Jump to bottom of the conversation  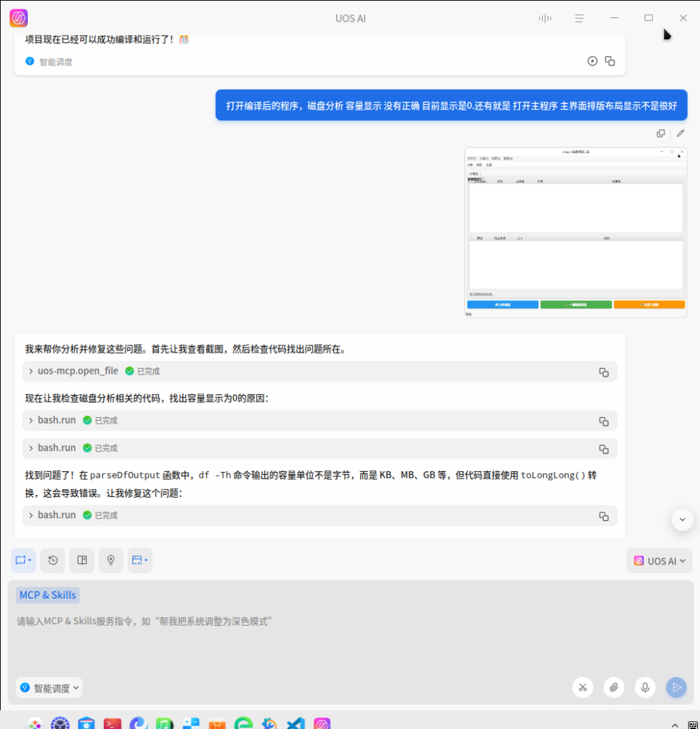tap(682, 520)
